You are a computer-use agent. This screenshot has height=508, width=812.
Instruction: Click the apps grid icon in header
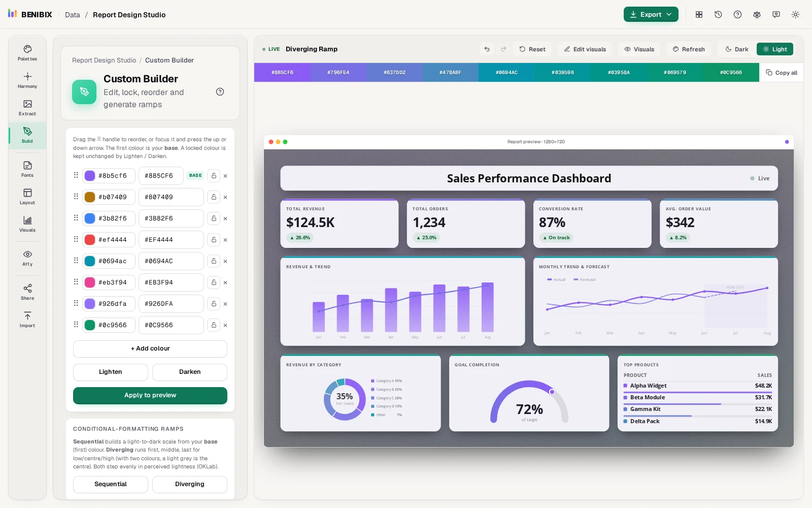(699, 15)
